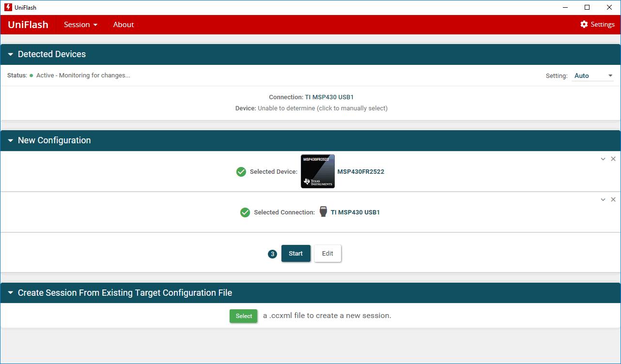Click the green check beside Selected Connection

pos(245,212)
